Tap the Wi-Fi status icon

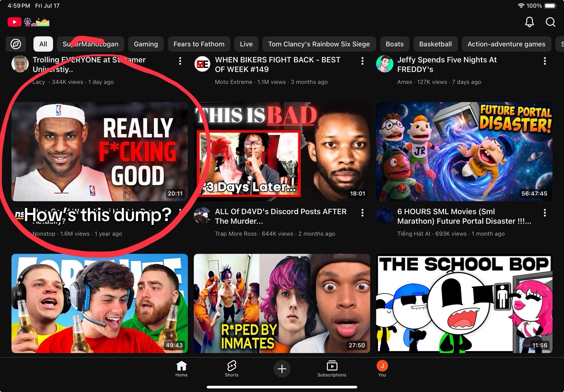521,5
